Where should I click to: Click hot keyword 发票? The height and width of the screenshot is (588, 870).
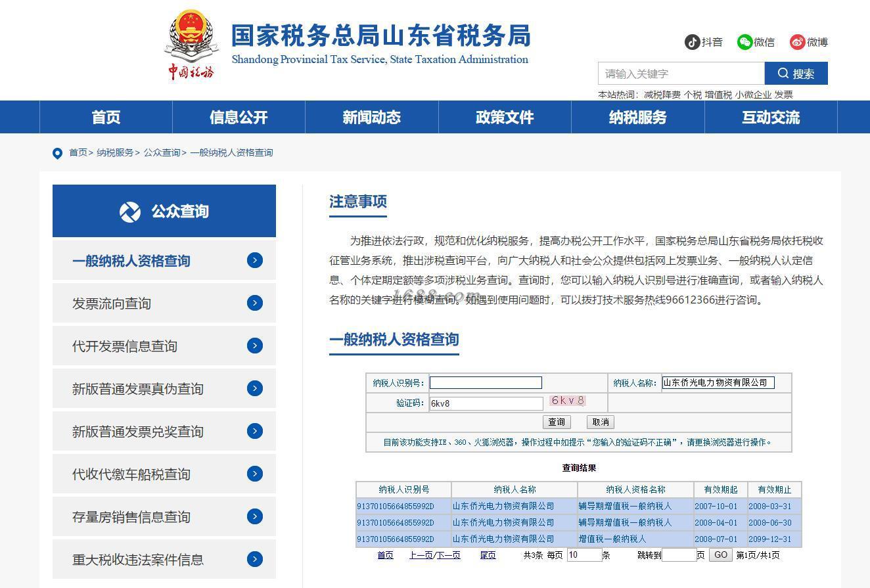(783, 95)
